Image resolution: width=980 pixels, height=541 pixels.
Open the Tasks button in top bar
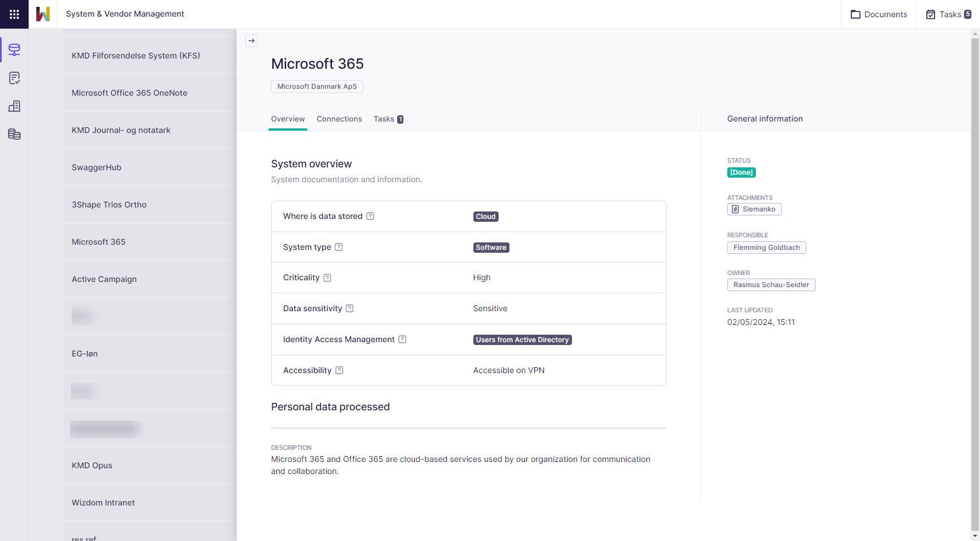[948, 14]
